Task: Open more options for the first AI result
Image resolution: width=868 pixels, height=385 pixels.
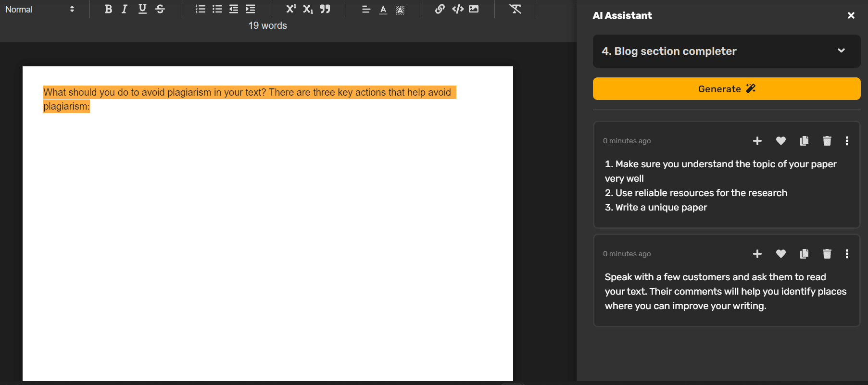Action: coord(847,141)
